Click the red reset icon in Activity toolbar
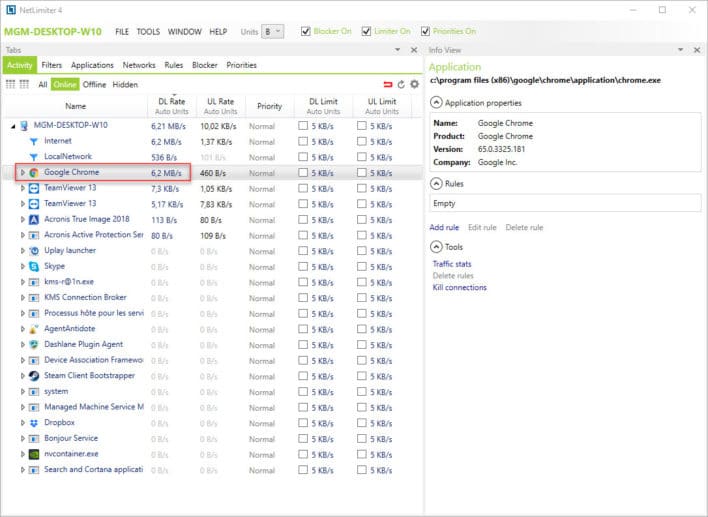Viewport: 708px width, 517px height. tap(388, 85)
